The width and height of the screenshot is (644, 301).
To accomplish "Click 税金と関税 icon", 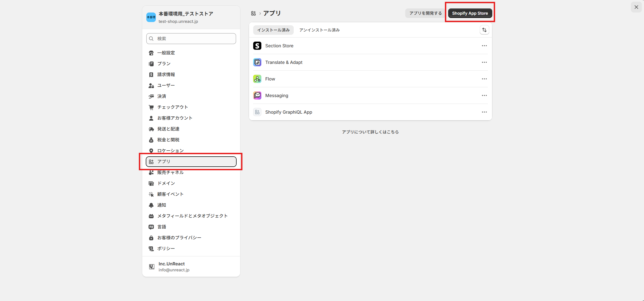I will [151, 140].
